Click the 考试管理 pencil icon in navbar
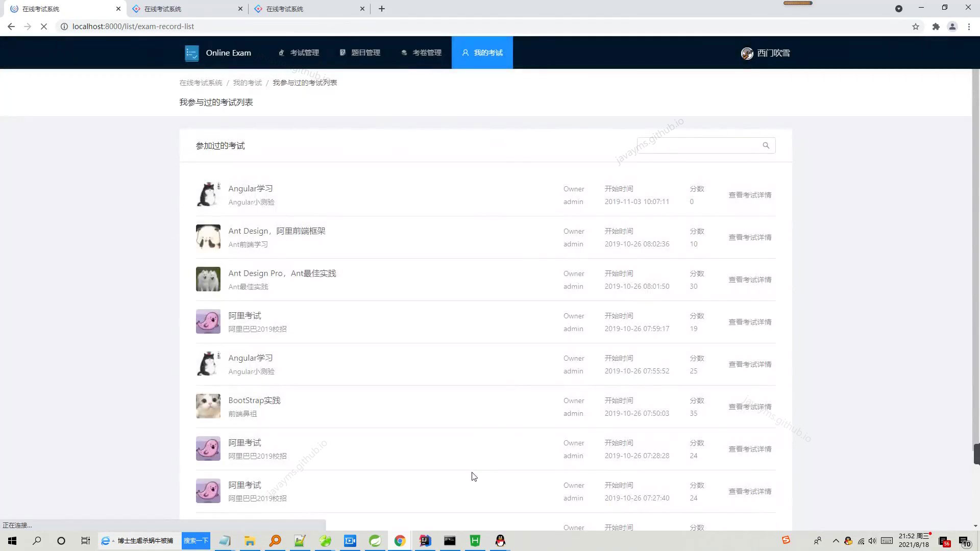 [281, 52]
